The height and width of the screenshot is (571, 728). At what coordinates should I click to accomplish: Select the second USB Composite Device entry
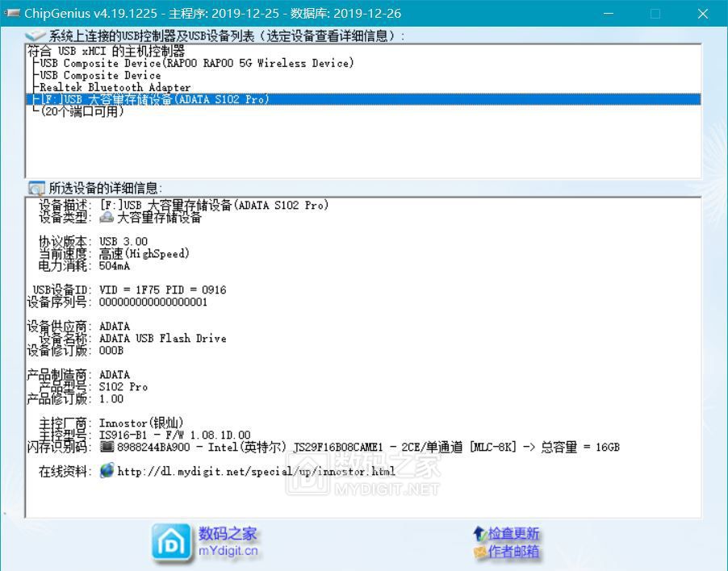pos(100,75)
